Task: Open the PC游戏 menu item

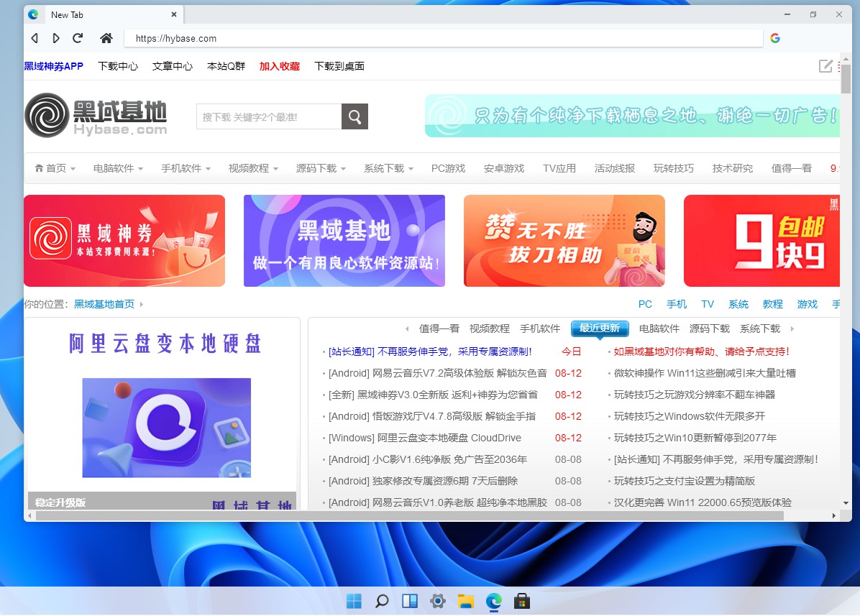Action: [x=448, y=168]
